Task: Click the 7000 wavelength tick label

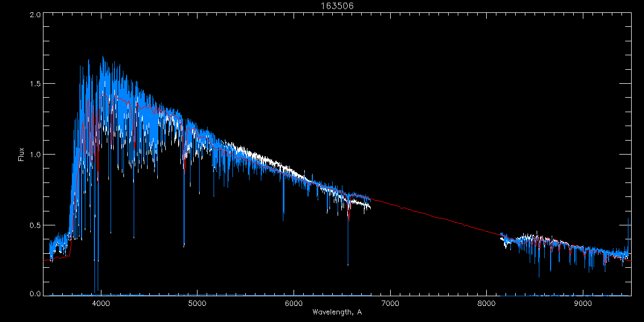Action: coord(390,303)
